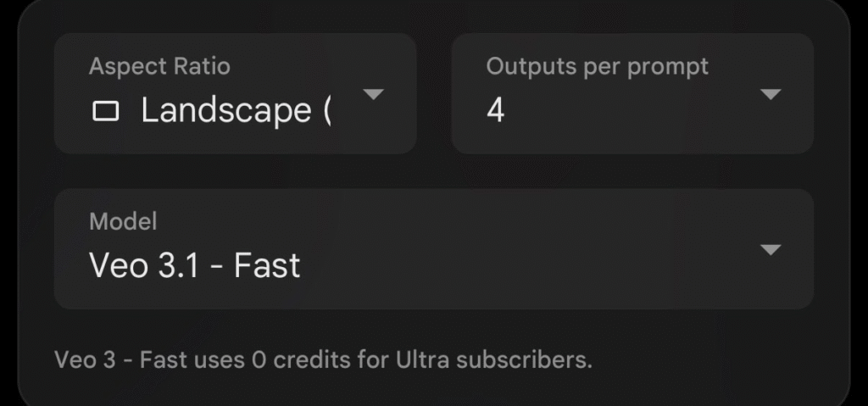Click the word "Landscape" in aspect field

[225, 111]
